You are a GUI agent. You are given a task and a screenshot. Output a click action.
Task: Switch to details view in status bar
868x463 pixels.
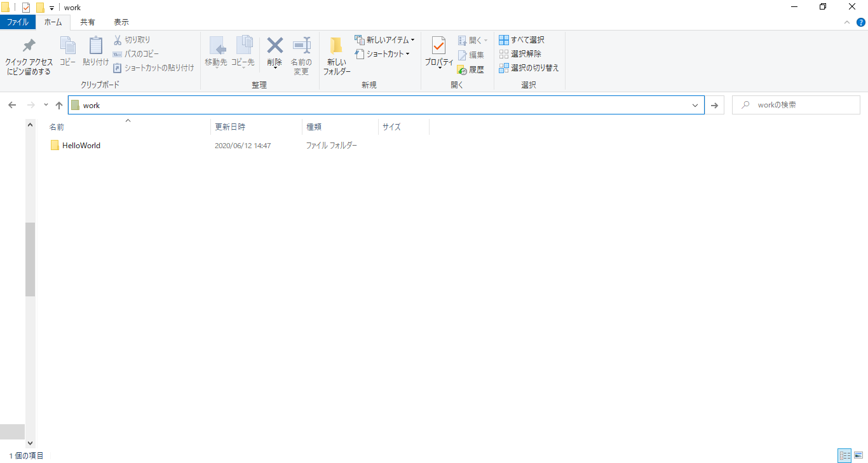(844, 455)
